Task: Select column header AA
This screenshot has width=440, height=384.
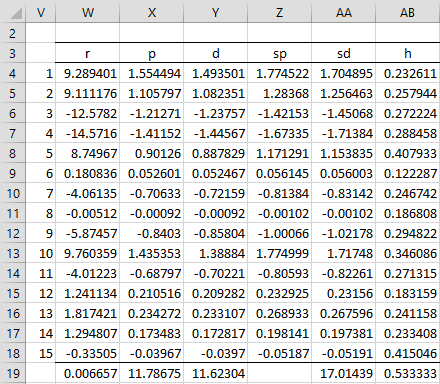Action: tap(344, 13)
